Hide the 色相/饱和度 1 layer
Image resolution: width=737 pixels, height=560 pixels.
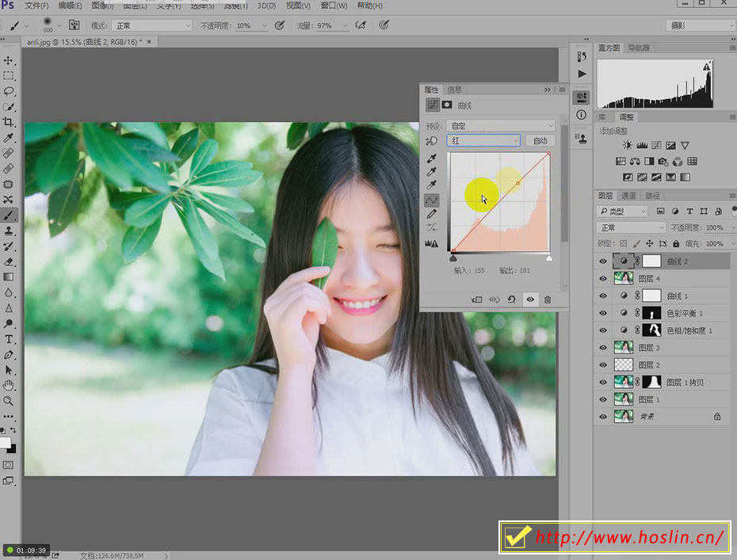[603, 330]
